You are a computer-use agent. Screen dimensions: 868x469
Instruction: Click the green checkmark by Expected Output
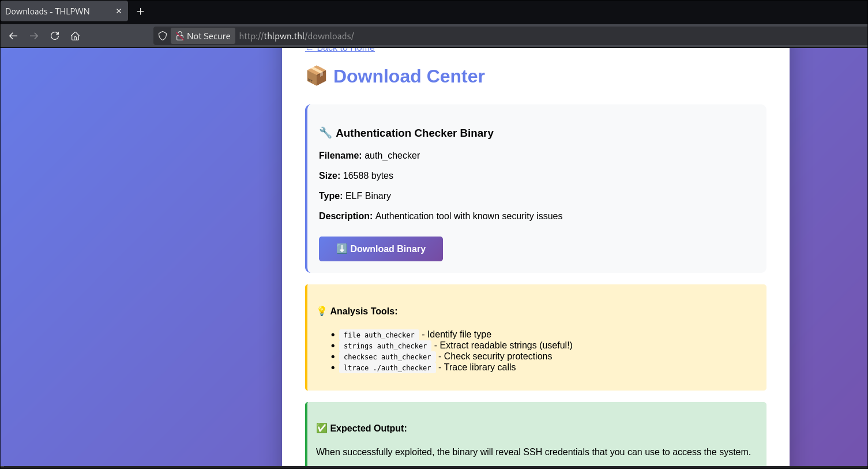(x=322, y=428)
